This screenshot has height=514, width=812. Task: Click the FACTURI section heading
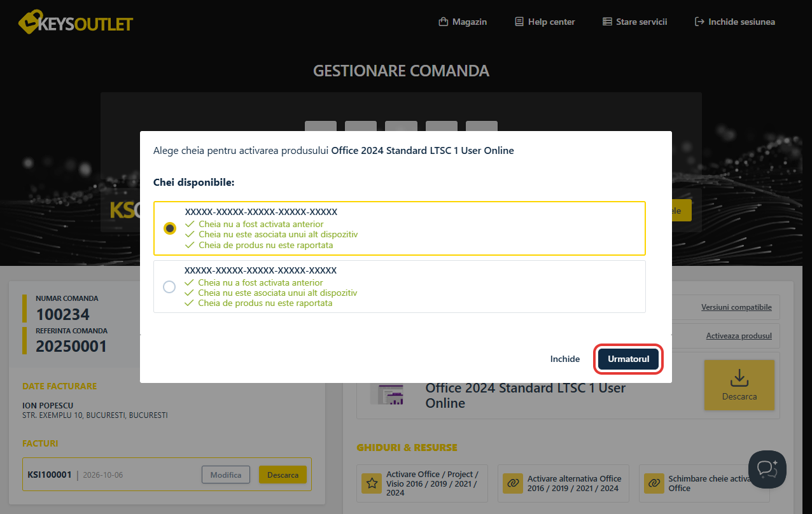click(x=40, y=443)
